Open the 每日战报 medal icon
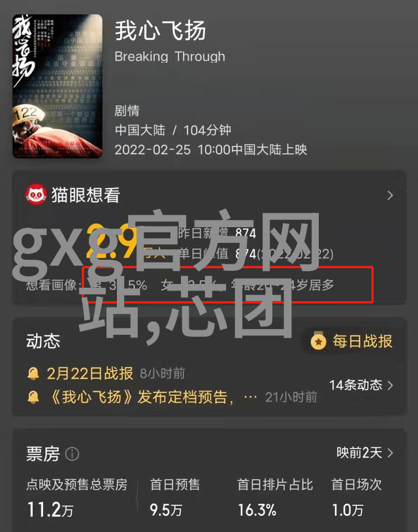 pos(318,341)
